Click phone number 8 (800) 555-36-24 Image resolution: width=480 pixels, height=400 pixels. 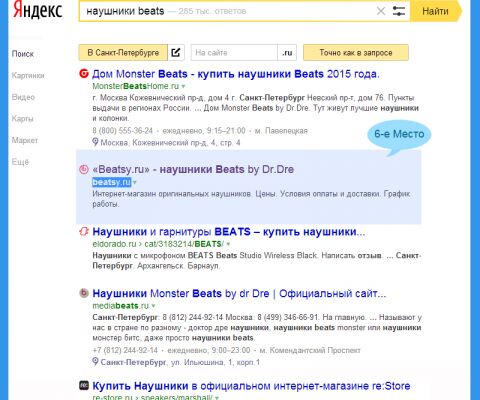123,131
